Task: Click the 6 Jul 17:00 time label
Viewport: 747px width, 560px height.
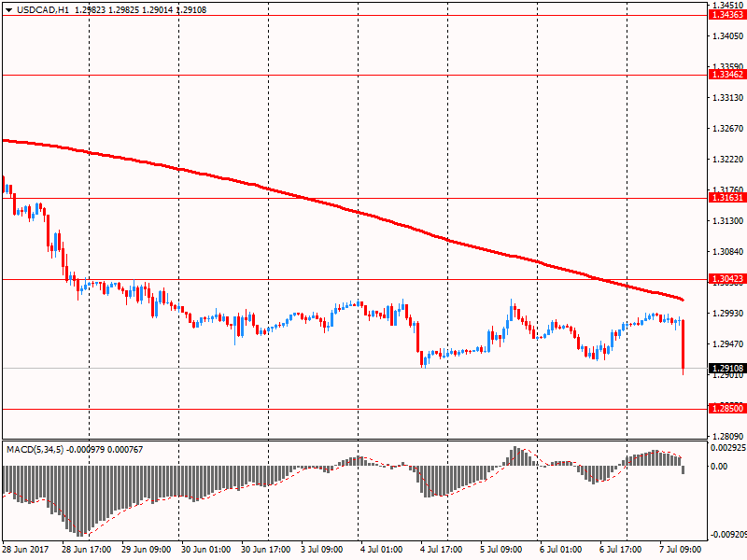Action: (x=621, y=550)
